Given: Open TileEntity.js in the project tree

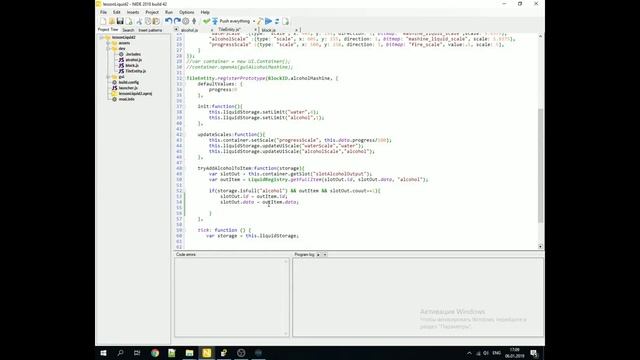Looking at the screenshot, I should pos(136,71).
